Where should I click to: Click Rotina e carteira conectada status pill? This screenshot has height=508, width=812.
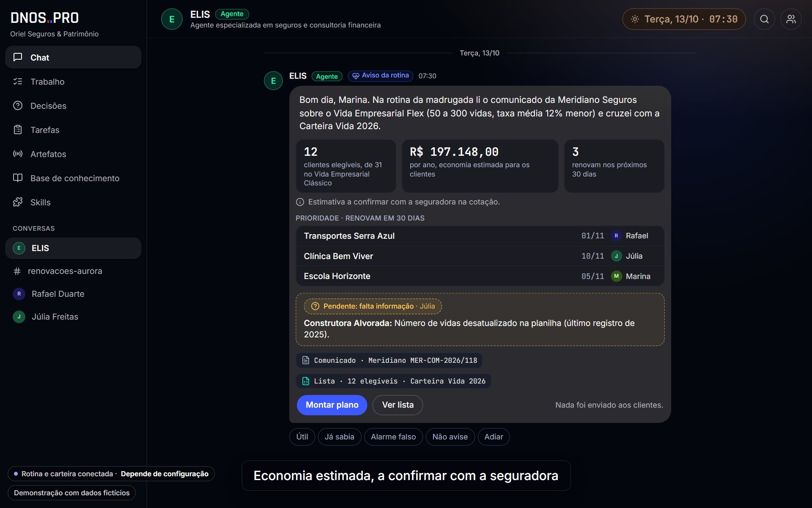point(111,474)
